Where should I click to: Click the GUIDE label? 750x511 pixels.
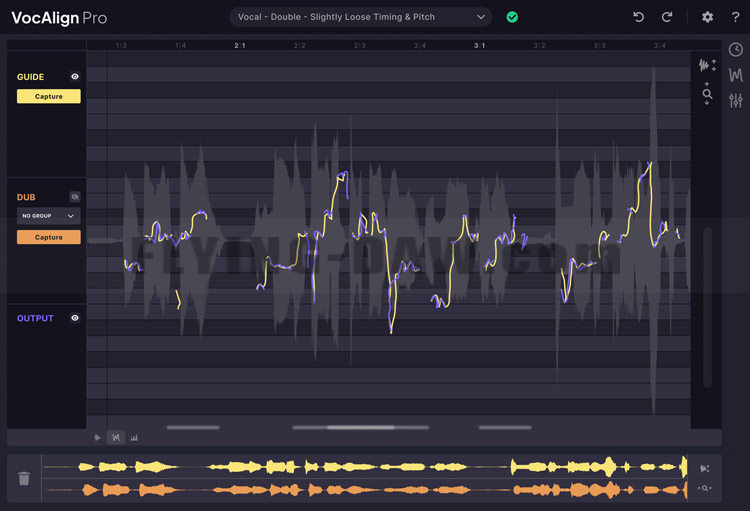pyautogui.click(x=31, y=77)
